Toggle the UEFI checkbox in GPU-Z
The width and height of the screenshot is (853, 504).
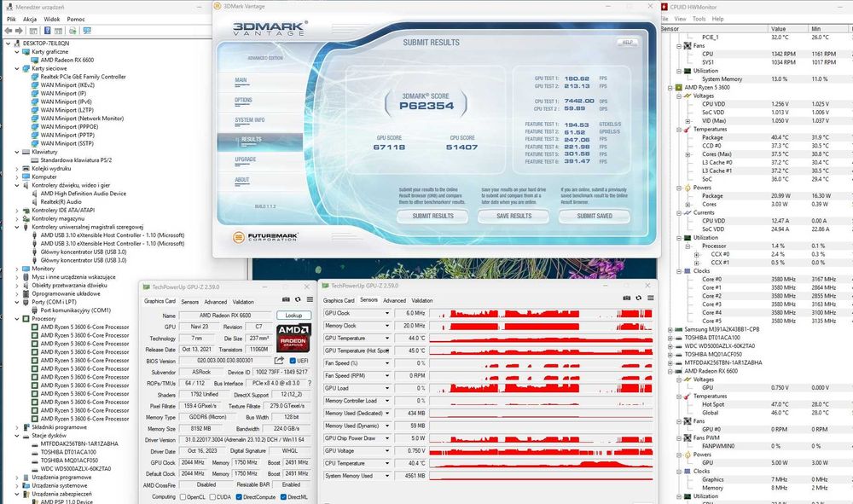[293, 361]
